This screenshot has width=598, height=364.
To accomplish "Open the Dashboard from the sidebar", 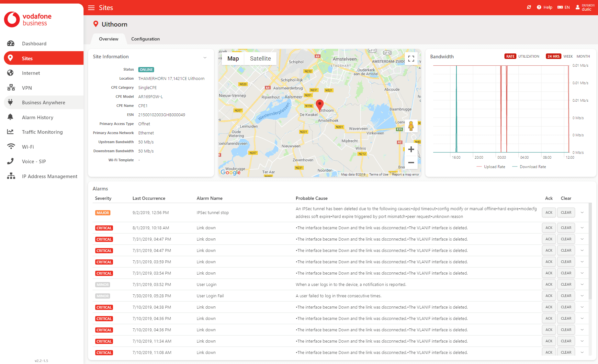I will 34,43.
